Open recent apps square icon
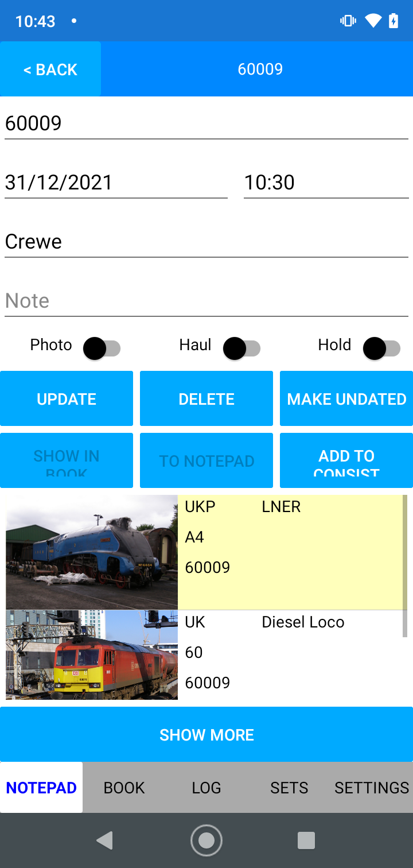413x868 pixels. tap(306, 840)
